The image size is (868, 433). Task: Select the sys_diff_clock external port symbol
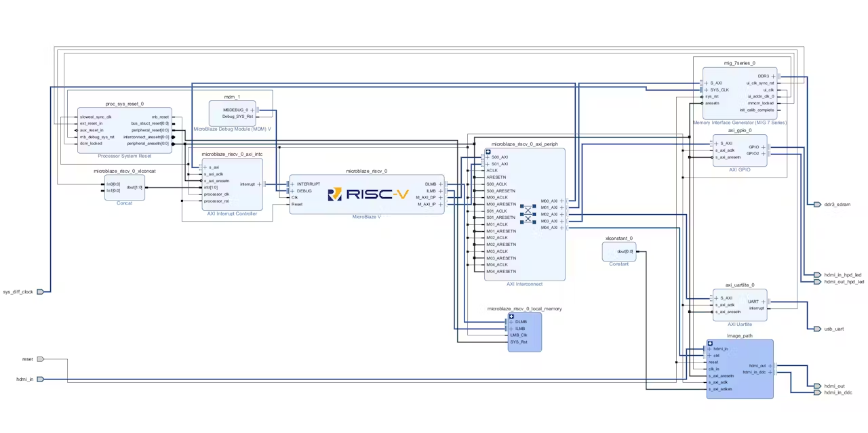click(x=40, y=292)
